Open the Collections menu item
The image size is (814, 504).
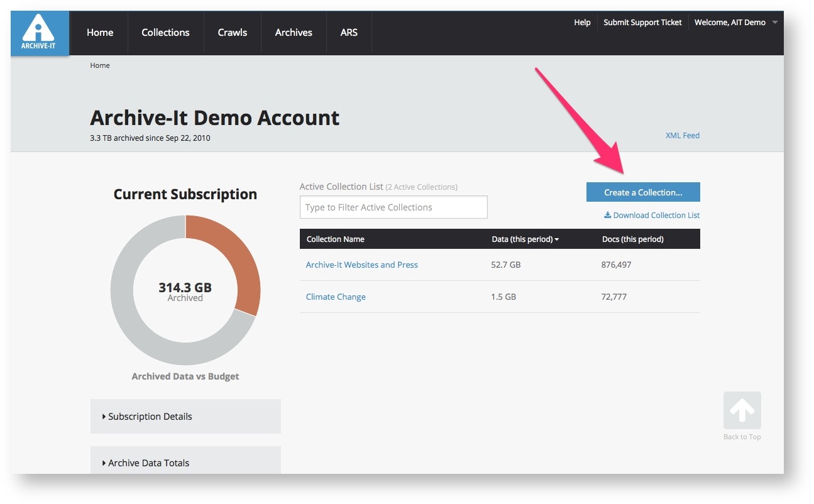click(165, 33)
